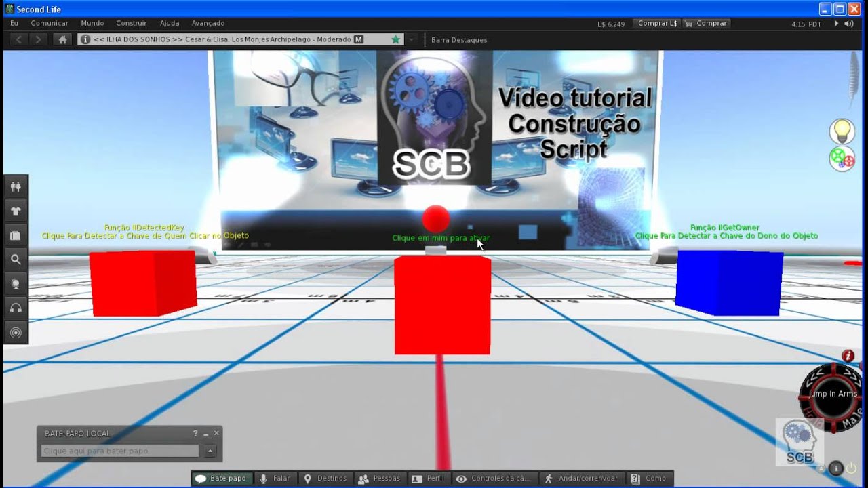Image resolution: width=868 pixels, height=488 pixels.
Task: Click into the local chat input field
Action: click(120, 451)
